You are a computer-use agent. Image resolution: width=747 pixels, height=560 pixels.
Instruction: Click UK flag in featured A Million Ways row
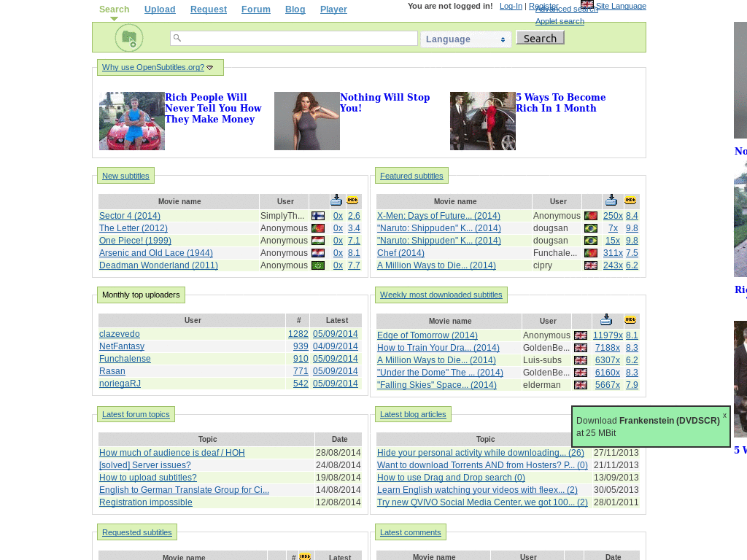591,265
